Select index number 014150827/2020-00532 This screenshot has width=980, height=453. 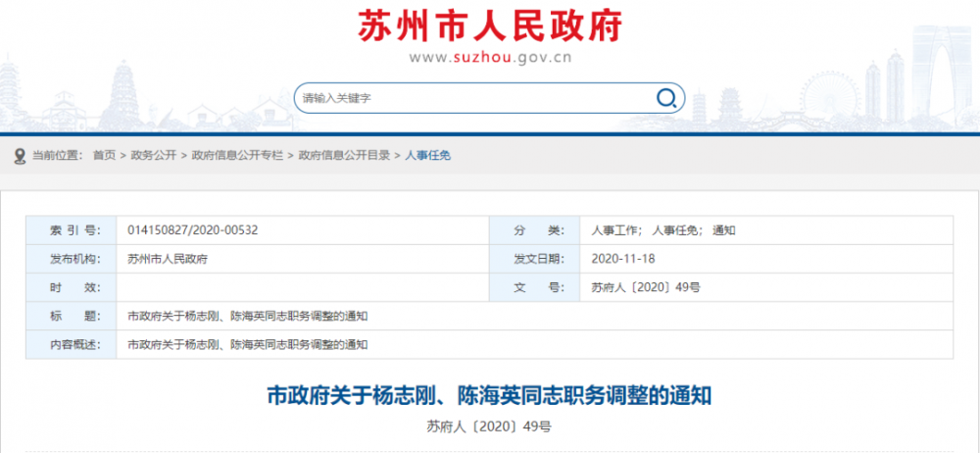(192, 230)
